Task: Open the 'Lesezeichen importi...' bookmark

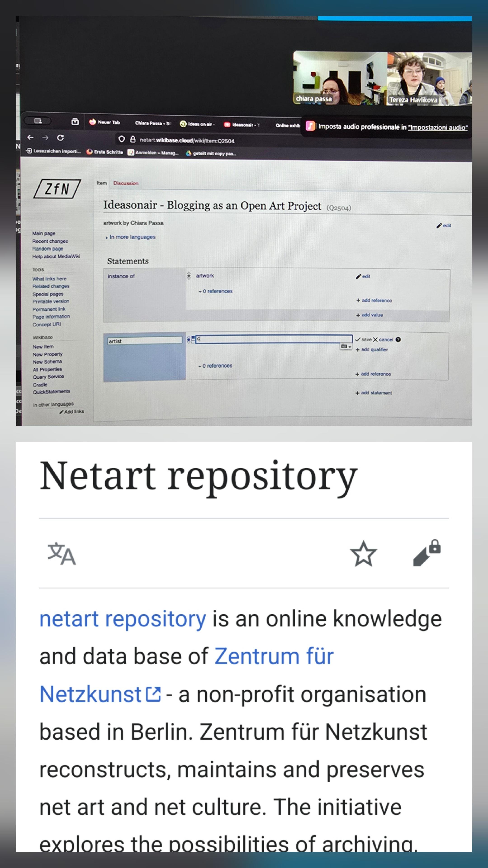Action: tap(54, 151)
